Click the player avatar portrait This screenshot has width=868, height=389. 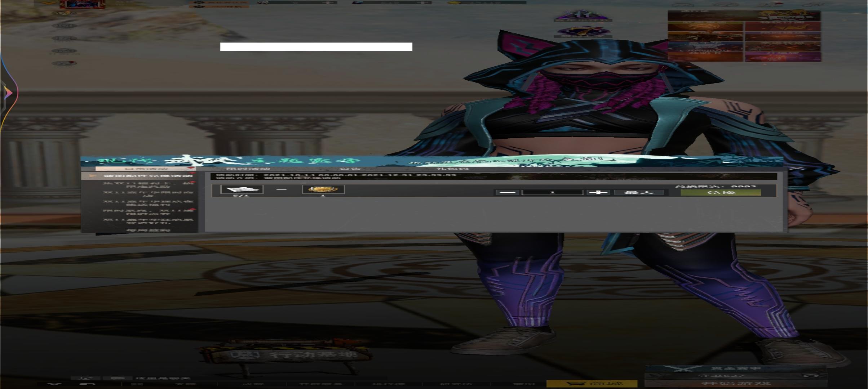tap(82, 4)
